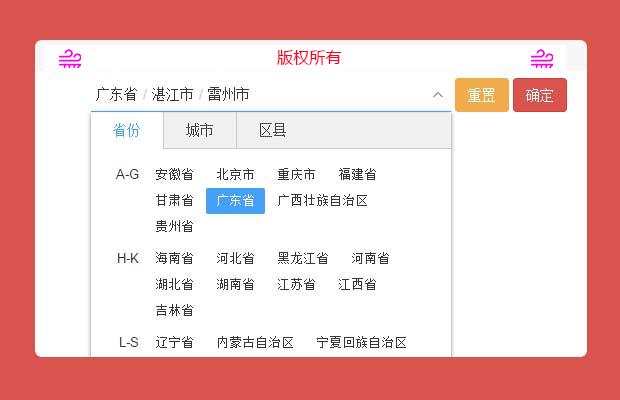Click the 重置 reset button
This screenshot has width=620, height=400.
coord(481,95)
